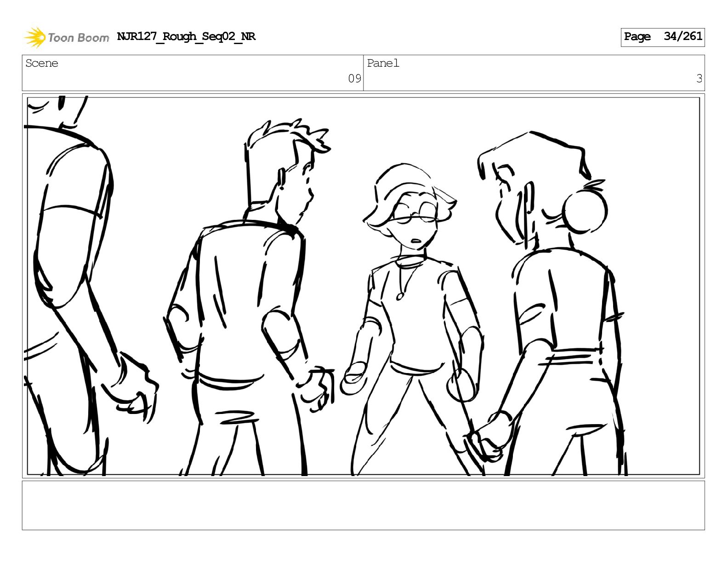Select the NJR127_Rough_Seq02_NR title text
728x563 pixels.
(186, 37)
